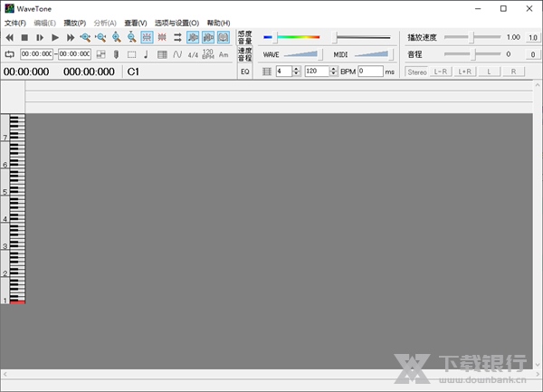Open the 文件(F) menu
The height and width of the screenshot is (392, 543).
[15, 23]
